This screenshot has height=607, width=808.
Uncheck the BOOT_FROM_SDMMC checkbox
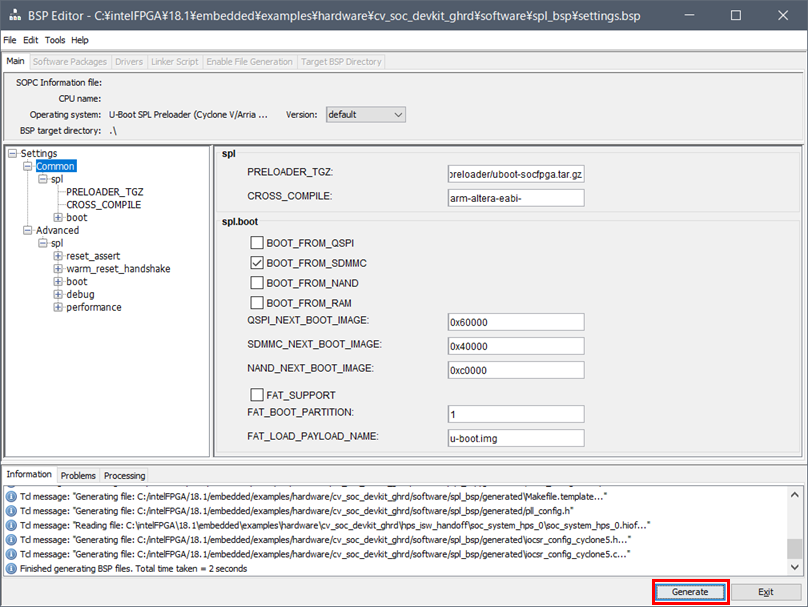tap(257, 263)
